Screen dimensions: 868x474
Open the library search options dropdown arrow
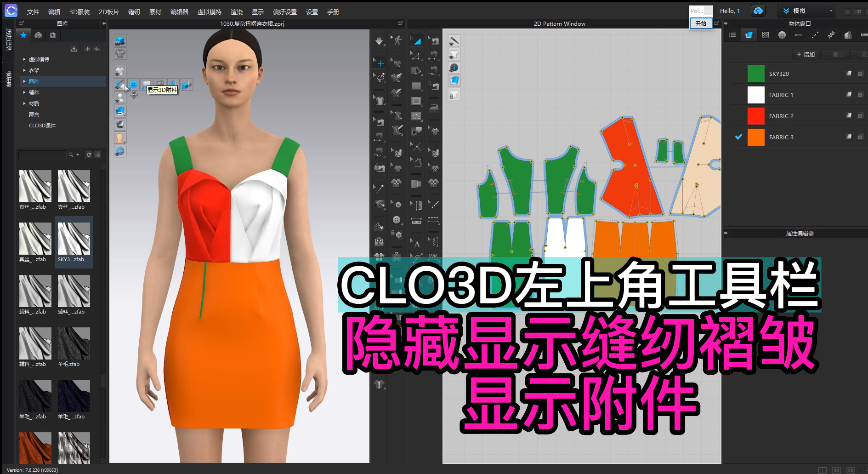(78, 155)
